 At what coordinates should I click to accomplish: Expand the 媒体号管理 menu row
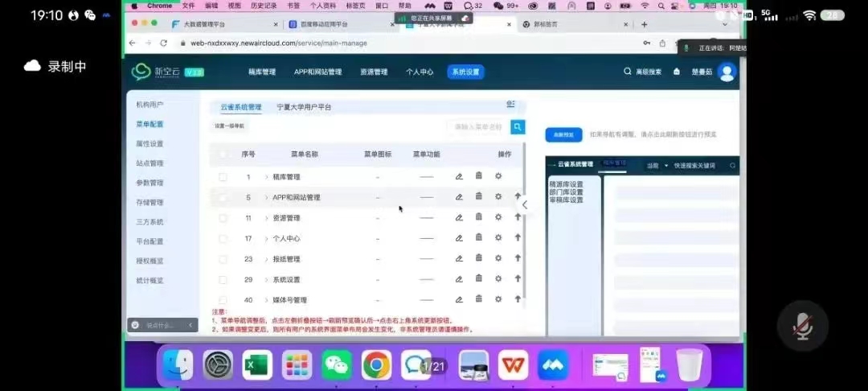tap(266, 300)
